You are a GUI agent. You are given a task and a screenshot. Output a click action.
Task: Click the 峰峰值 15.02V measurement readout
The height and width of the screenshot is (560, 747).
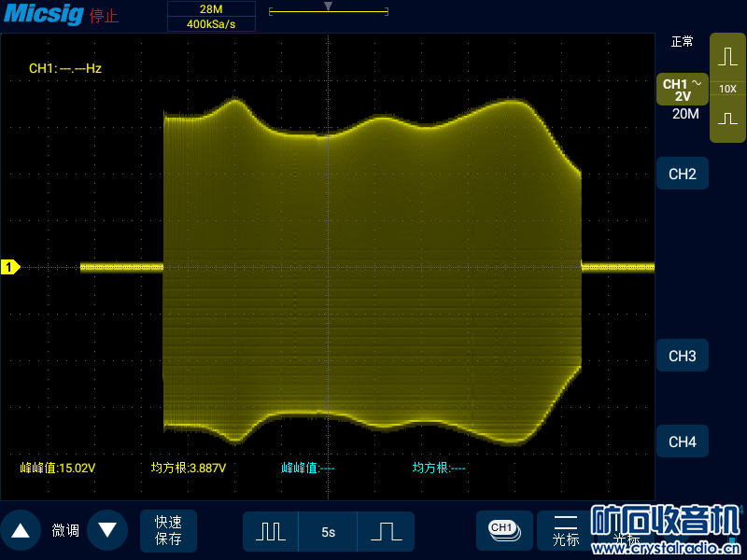click(58, 468)
